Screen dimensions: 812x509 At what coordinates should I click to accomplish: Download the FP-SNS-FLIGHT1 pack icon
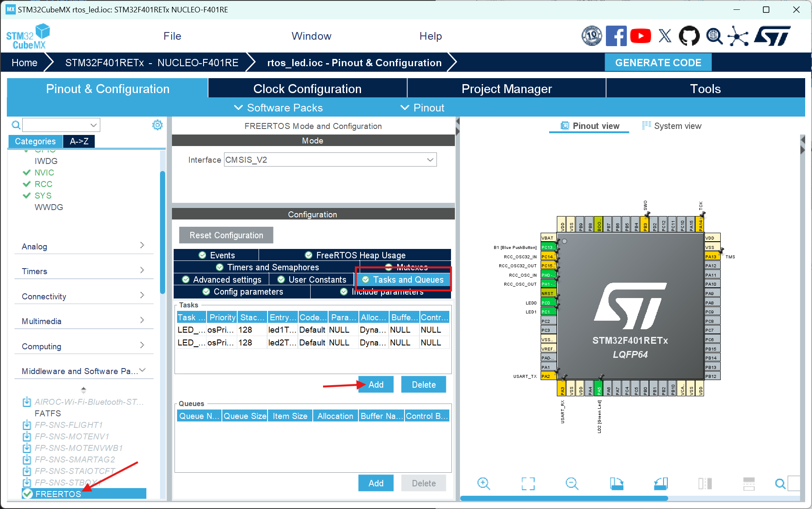pos(27,425)
